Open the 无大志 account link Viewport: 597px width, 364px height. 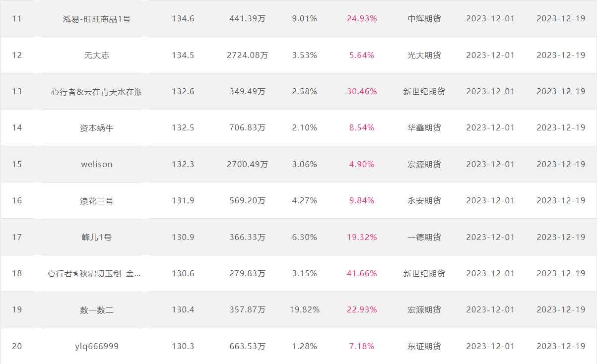[97, 55]
